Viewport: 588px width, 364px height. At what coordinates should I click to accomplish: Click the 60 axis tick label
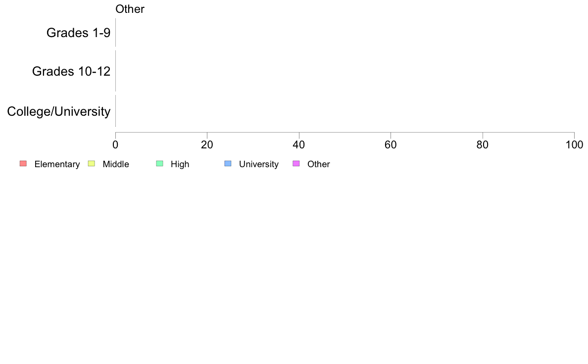coord(391,145)
